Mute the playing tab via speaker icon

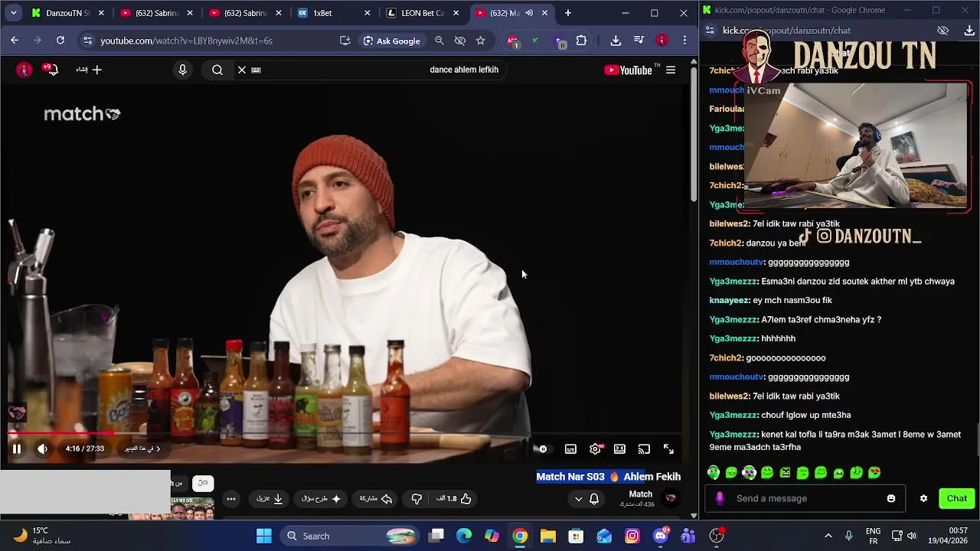529,13
